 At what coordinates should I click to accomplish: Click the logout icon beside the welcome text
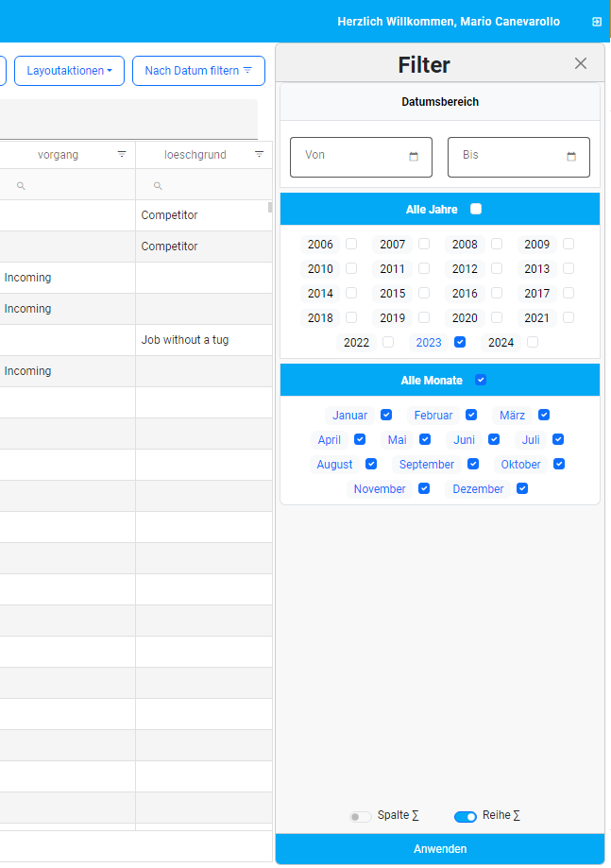pyautogui.click(x=596, y=22)
